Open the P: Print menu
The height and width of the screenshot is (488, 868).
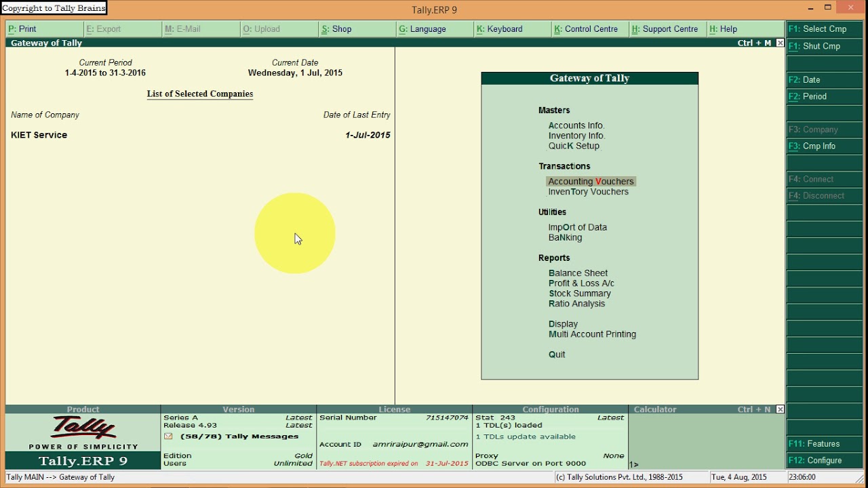point(45,29)
